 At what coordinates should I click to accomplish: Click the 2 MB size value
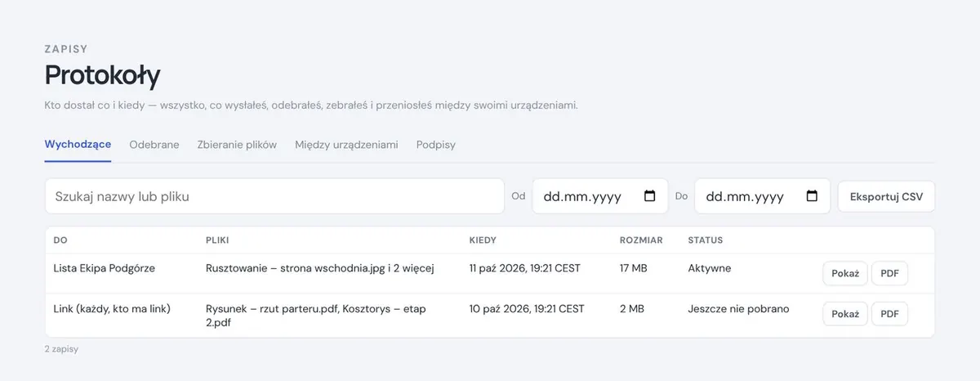(x=631, y=308)
